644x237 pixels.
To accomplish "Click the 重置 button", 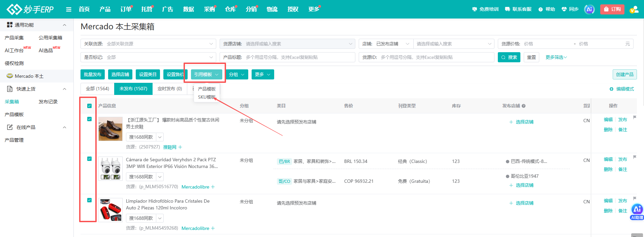I will 532,57.
